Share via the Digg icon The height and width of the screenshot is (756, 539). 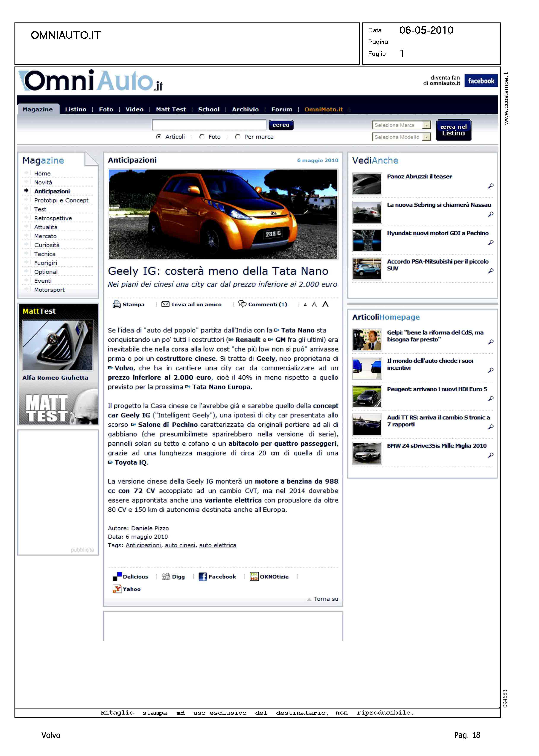click(x=166, y=577)
